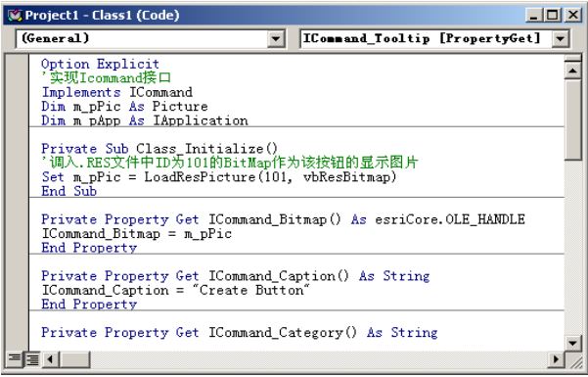Click the (General) object combo box
588x377 pixels.
tap(150, 38)
